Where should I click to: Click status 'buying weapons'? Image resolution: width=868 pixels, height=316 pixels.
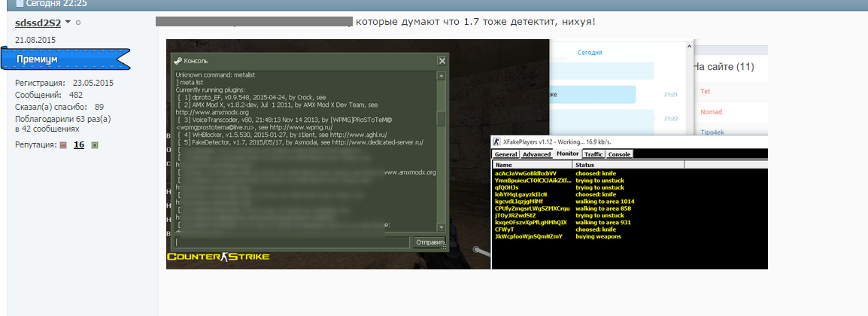599,236
